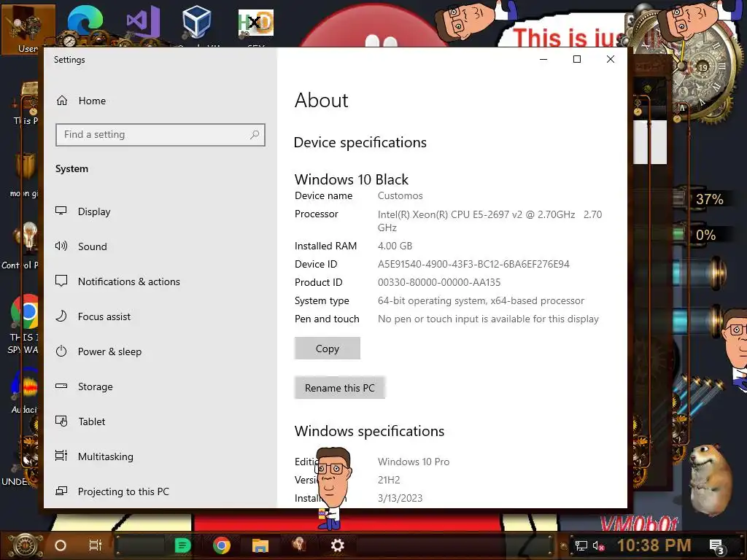747x560 pixels.
Task: Click the magnifier in Find a setting
Action: tap(255, 135)
